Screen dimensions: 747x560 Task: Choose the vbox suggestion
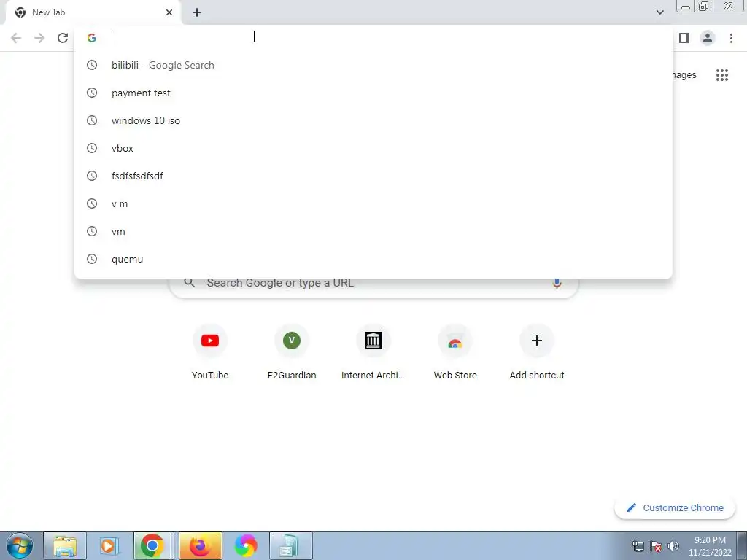coord(373,148)
